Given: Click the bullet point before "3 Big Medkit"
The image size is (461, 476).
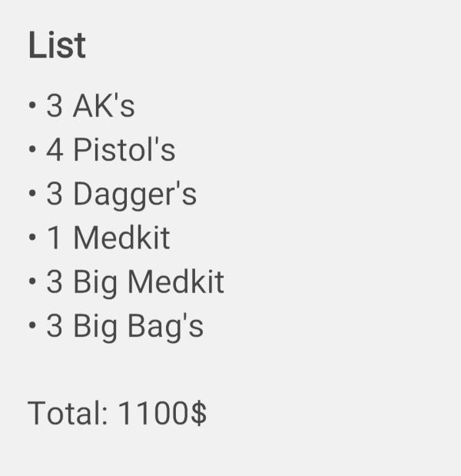Looking at the screenshot, I should point(32,282).
